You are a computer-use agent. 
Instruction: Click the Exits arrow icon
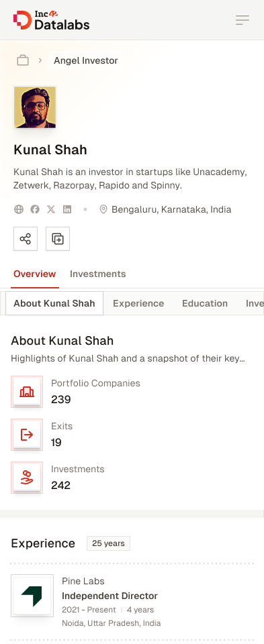point(27,435)
